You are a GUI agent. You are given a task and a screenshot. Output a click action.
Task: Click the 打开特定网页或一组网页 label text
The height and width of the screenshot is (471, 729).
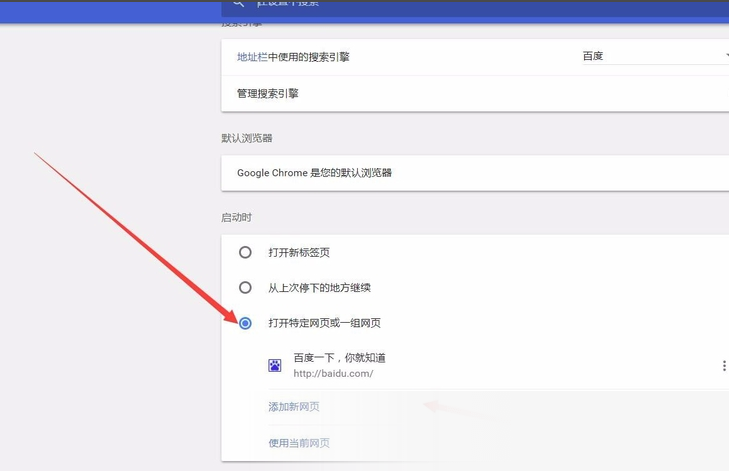325,323
